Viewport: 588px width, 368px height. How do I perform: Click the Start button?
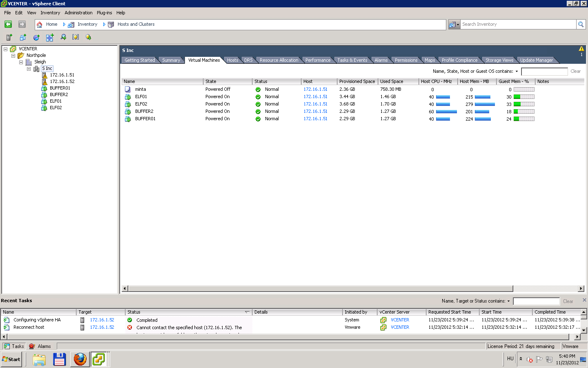point(11,359)
